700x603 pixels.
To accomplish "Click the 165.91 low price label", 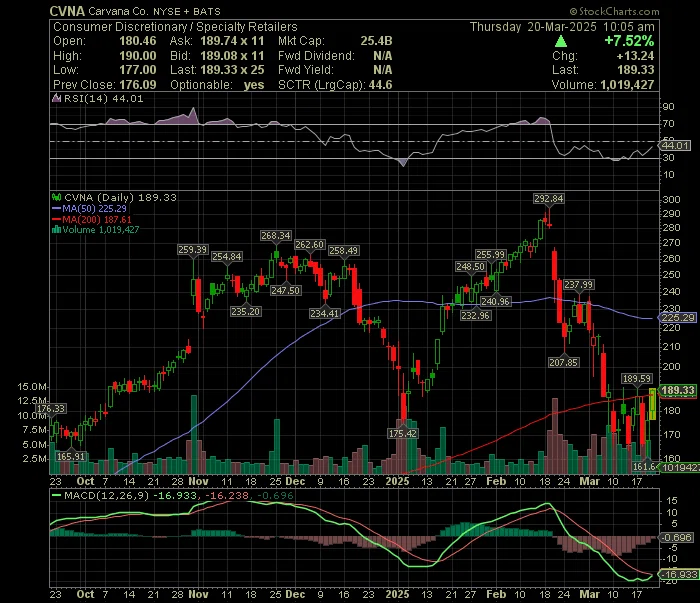I will click(71, 457).
